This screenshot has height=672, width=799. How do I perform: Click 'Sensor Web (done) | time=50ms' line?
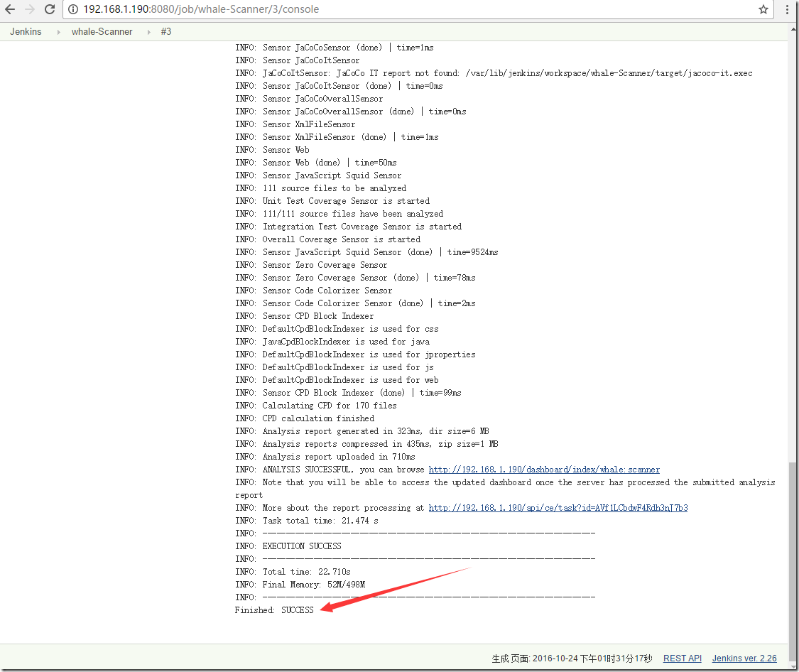316,163
